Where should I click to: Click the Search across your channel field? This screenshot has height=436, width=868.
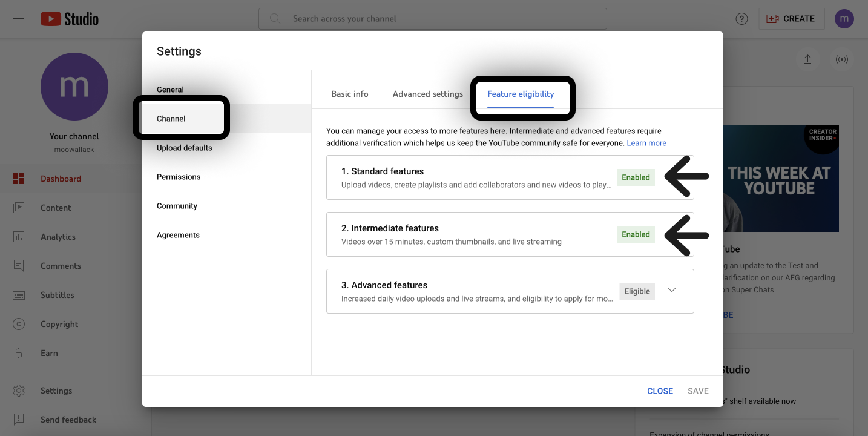[x=432, y=19]
